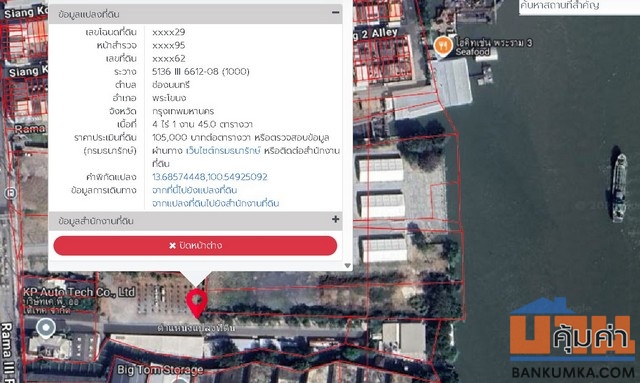Click the ข้อมูลแปลงที่ดิน header bar

195,14
